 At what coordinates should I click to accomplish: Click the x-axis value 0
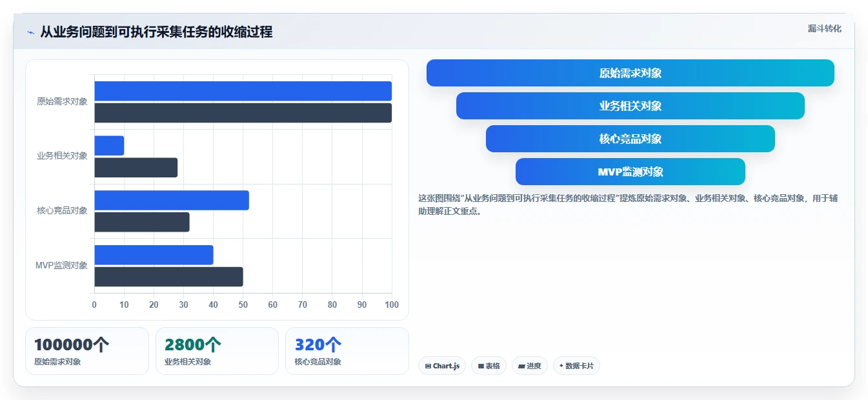[94, 305]
